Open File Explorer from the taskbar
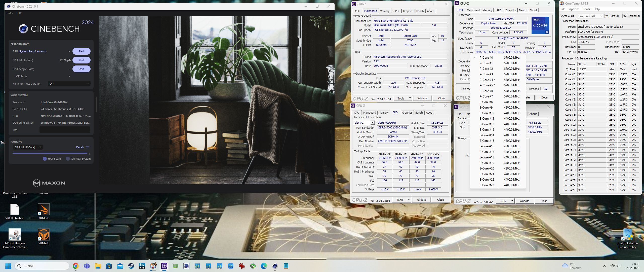The image size is (644, 272). coord(98,266)
